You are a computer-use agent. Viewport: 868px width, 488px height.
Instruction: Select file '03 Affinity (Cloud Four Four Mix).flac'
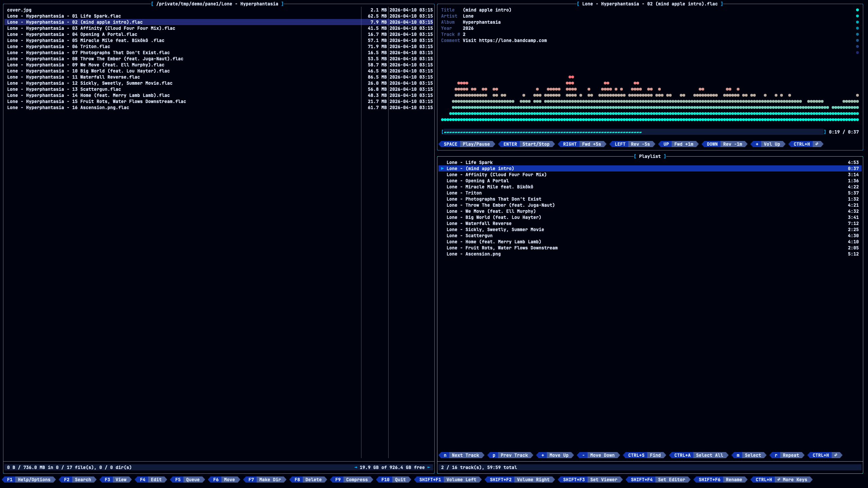click(219, 28)
